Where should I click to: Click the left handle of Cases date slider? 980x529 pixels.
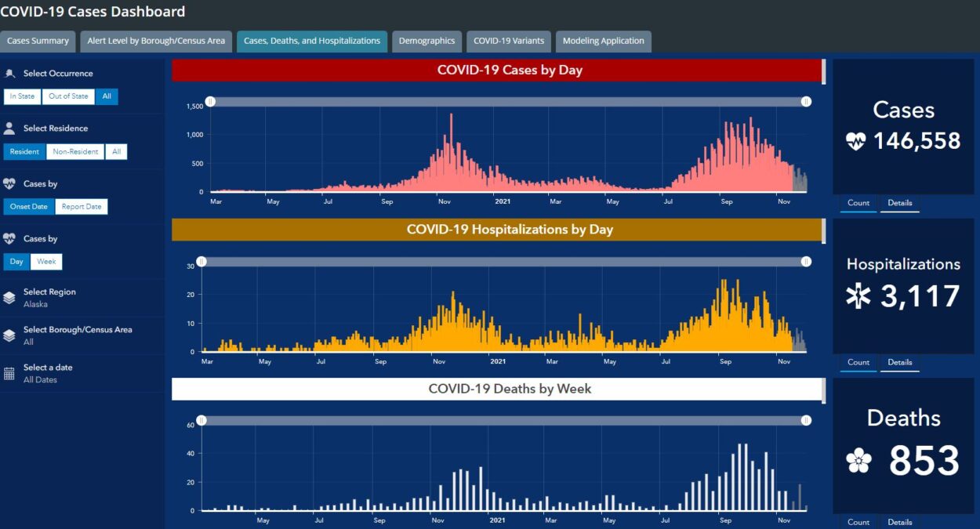coord(210,102)
